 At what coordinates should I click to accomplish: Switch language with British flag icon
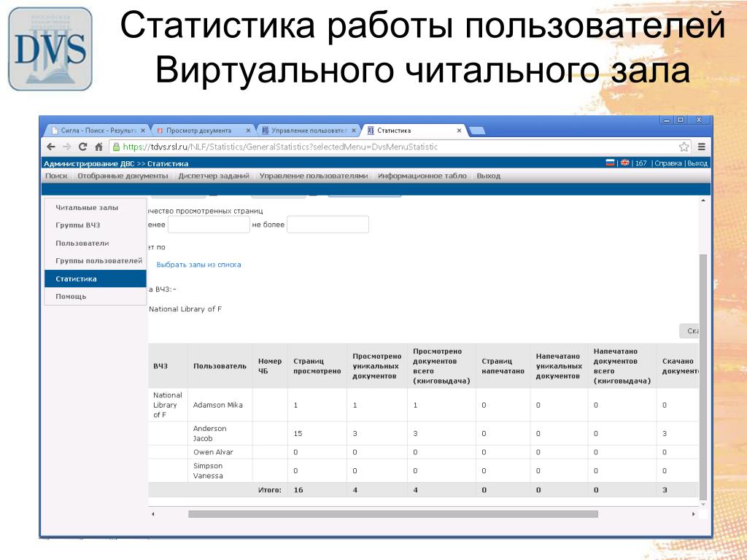(624, 163)
